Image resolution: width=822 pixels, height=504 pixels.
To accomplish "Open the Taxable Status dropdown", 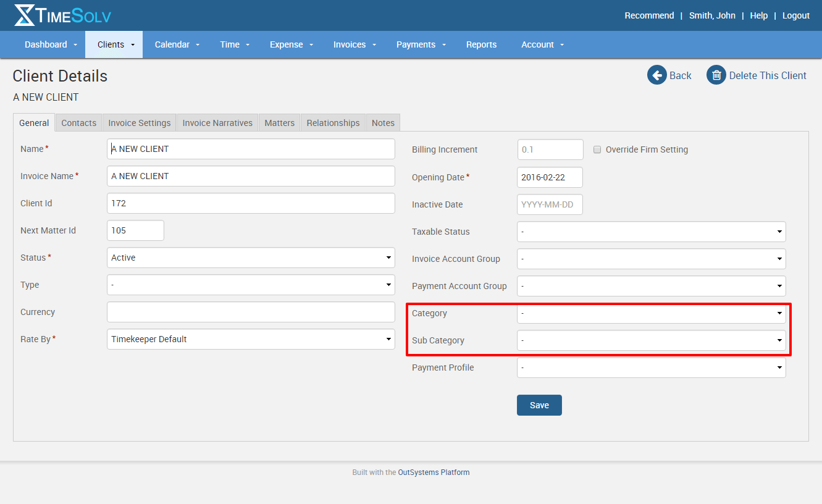I will coord(651,232).
